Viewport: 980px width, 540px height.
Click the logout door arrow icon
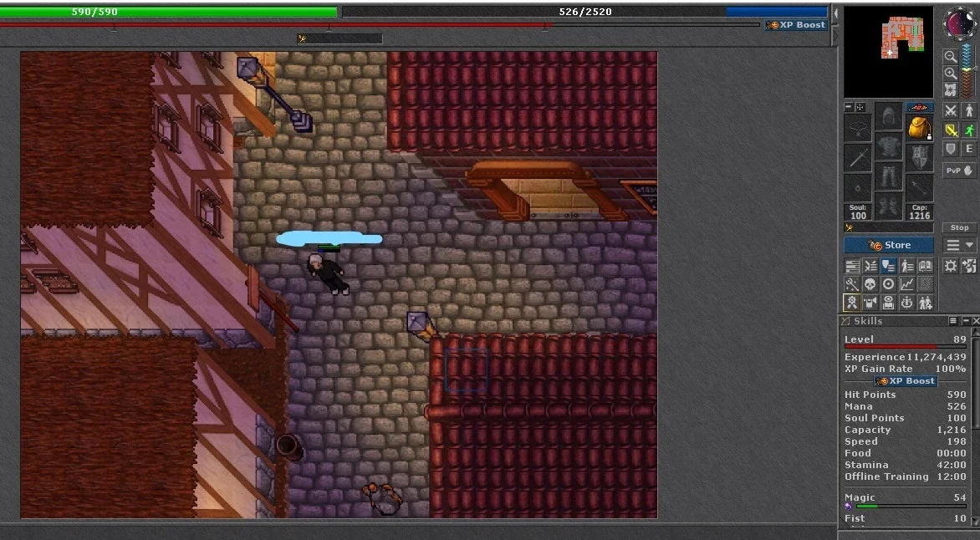point(969,266)
